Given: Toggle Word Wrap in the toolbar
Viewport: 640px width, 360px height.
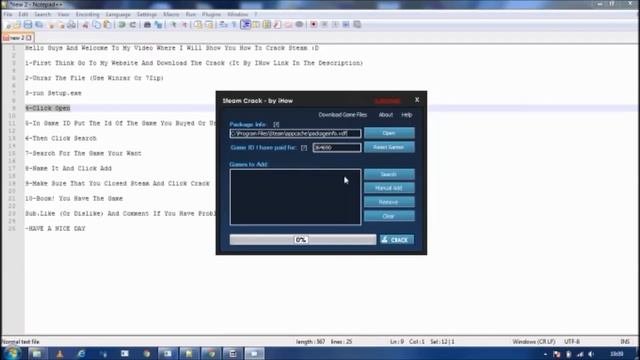Looking at the screenshot, I should pos(223,25).
